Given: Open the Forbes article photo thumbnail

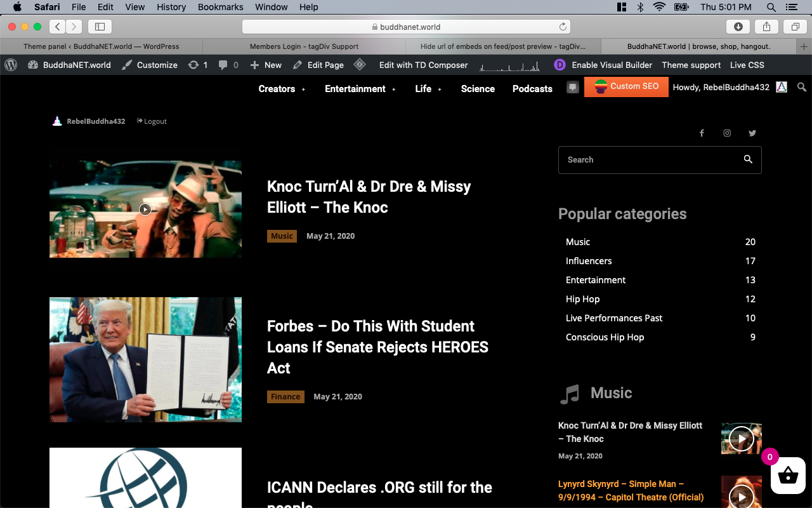Looking at the screenshot, I should [x=145, y=359].
